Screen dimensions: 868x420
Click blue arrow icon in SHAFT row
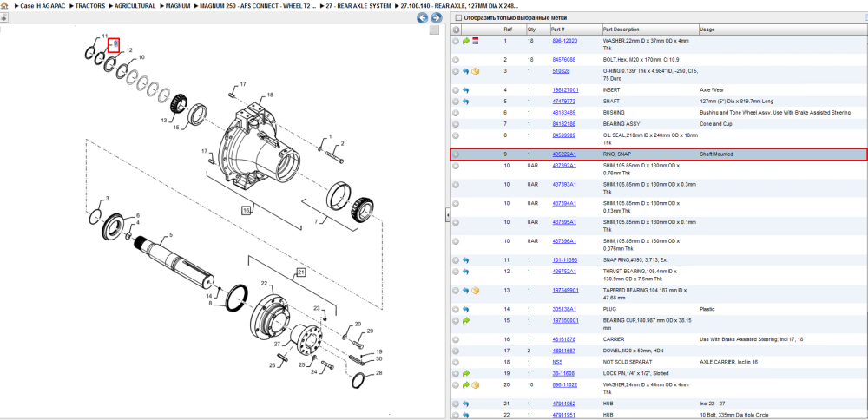466,102
